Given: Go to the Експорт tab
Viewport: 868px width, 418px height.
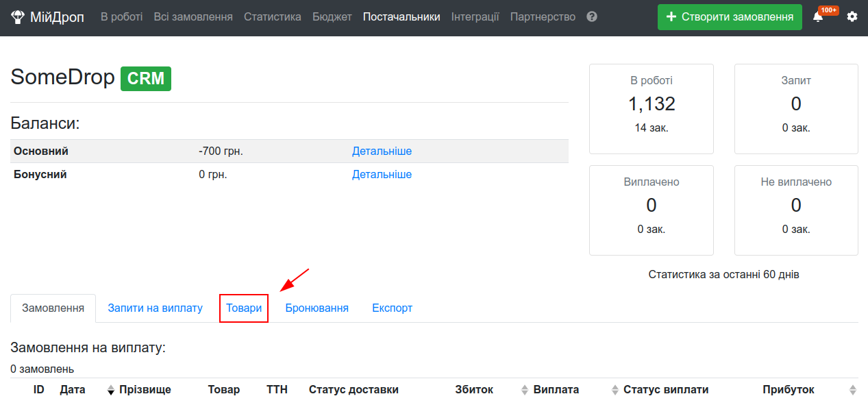Looking at the screenshot, I should 392,308.
